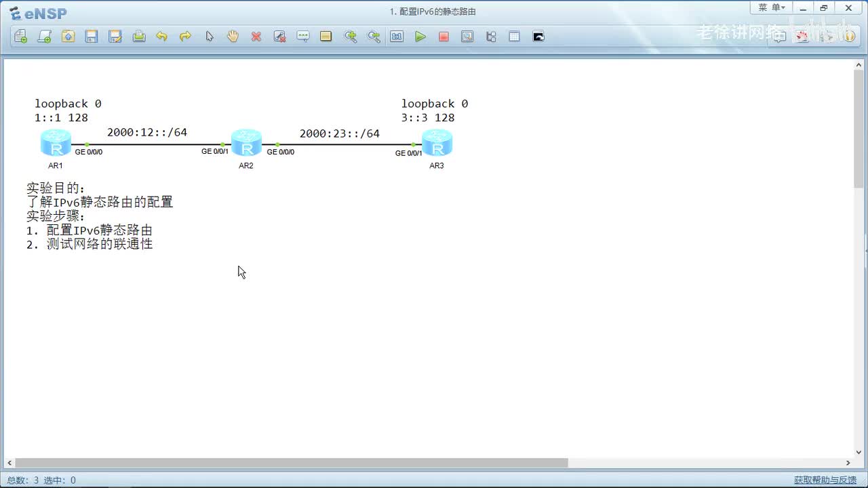Zoom in on the topology canvas
Image resolution: width=868 pixels, height=488 pixels.
(x=351, y=37)
